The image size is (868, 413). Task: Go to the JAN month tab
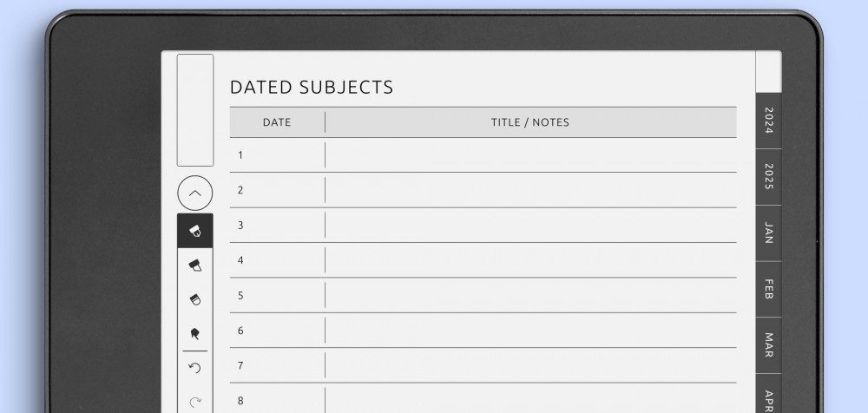768,233
